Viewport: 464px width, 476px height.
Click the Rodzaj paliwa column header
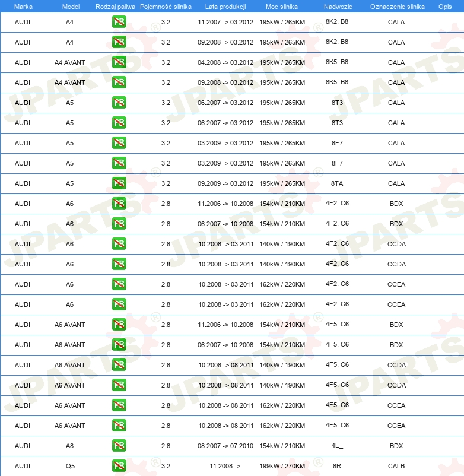pos(115,7)
